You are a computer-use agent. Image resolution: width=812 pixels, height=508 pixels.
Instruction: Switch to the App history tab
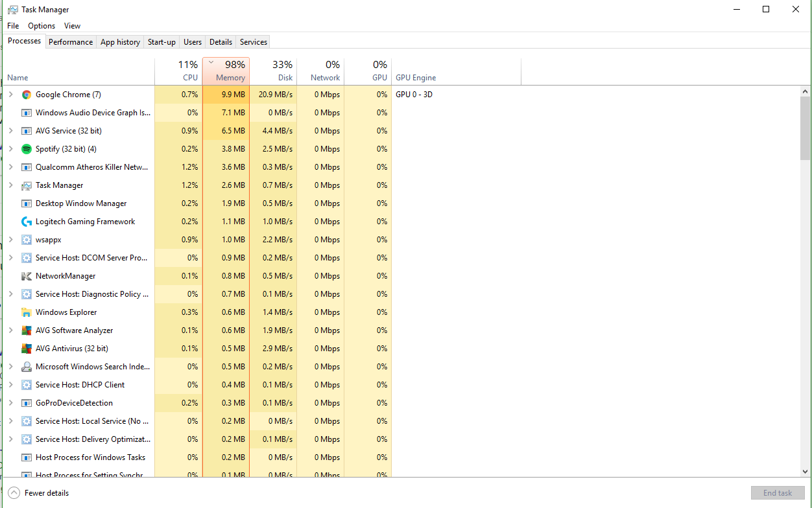(x=120, y=42)
